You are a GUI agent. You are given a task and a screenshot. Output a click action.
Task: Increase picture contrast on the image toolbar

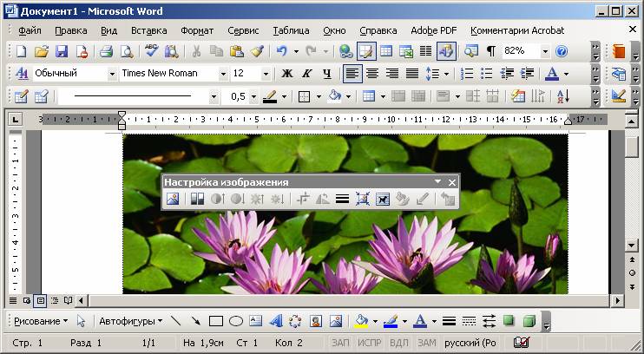tap(215, 199)
